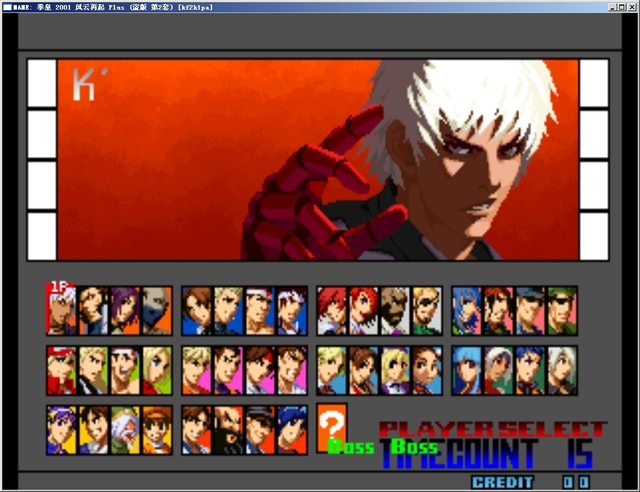
Task: Pick blue-haired Kula Diamond portrait
Action: (x=467, y=370)
